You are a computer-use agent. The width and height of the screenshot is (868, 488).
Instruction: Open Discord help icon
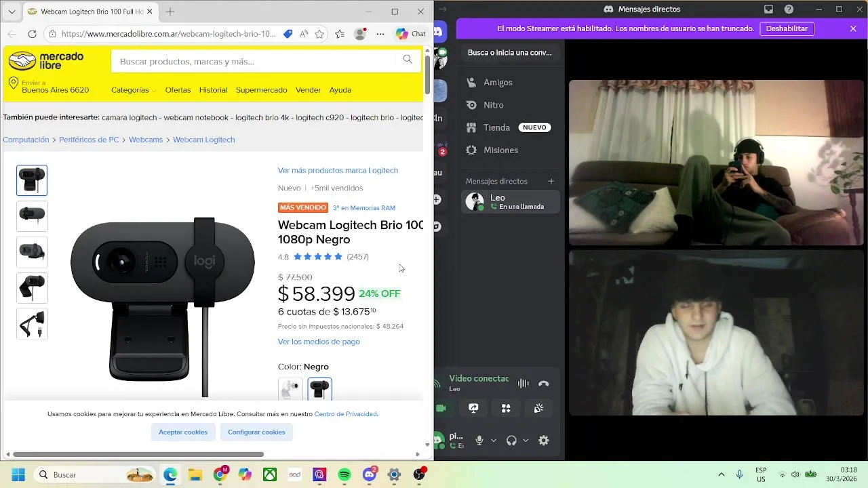[789, 9]
